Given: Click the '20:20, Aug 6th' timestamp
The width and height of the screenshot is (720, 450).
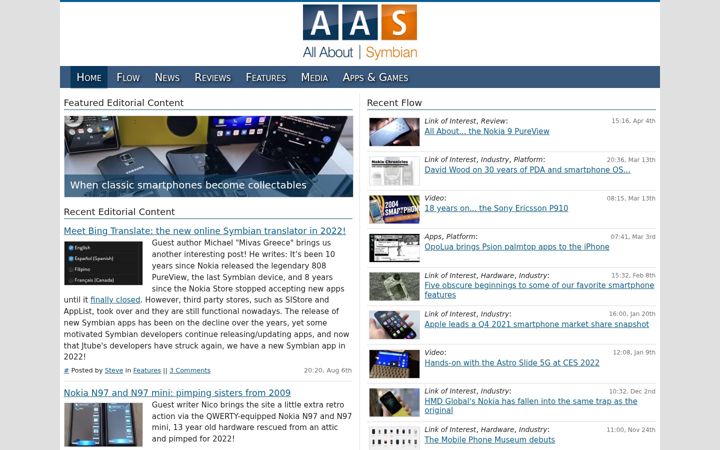Looking at the screenshot, I should click(x=328, y=371).
